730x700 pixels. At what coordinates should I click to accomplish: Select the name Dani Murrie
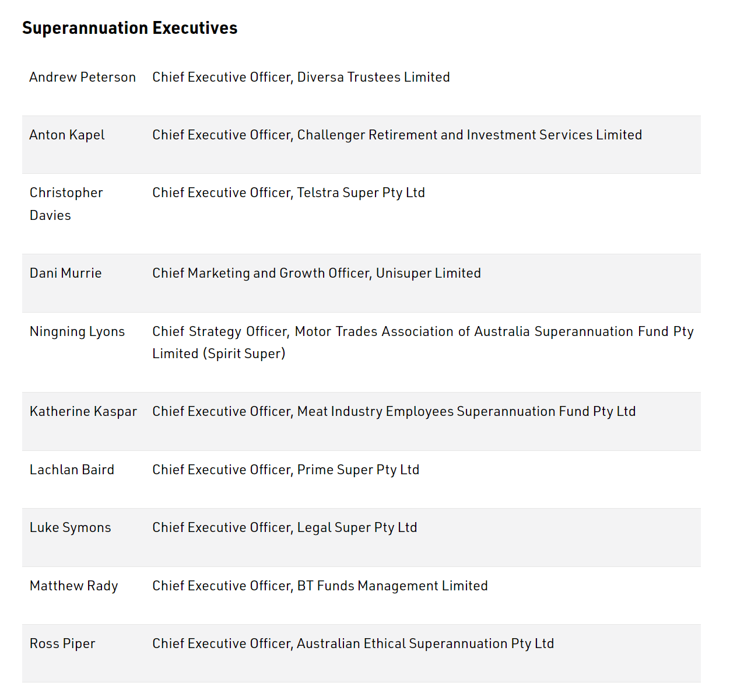(x=65, y=273)
